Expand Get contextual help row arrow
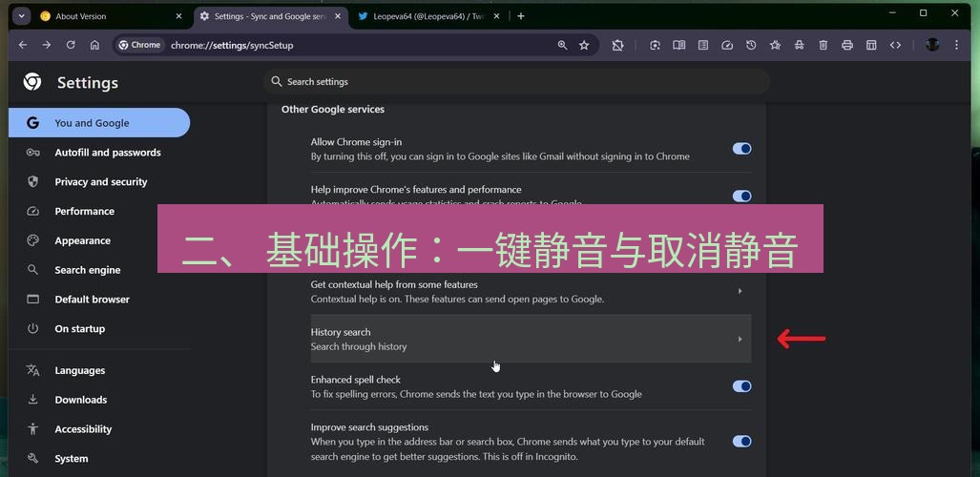This screenshot has height=477, width=980. [740, 291]
